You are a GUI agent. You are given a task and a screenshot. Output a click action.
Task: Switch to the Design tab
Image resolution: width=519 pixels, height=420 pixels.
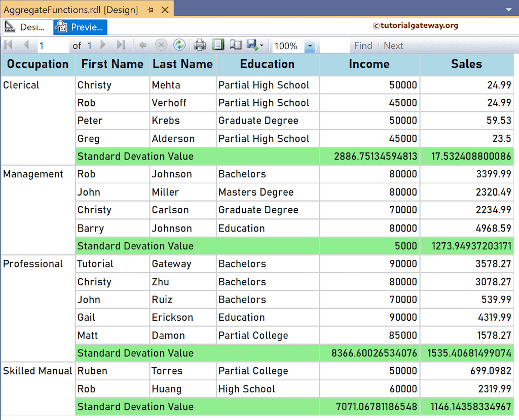point(25,27)
